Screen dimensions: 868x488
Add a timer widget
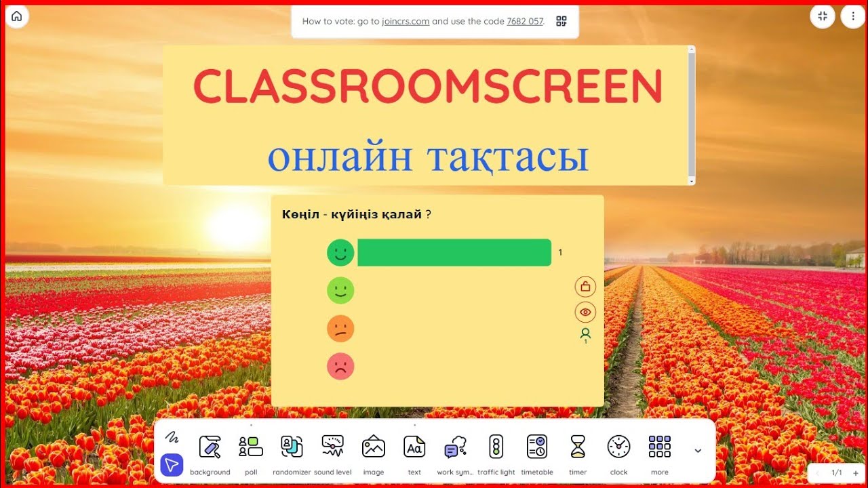pyautogui.click(x=578, y=455)
